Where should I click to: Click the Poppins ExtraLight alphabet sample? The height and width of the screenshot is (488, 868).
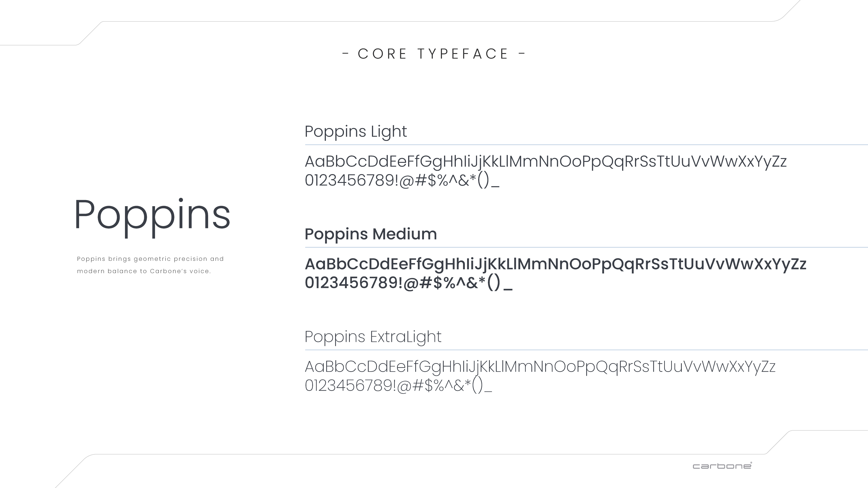(x=540, y=367)
